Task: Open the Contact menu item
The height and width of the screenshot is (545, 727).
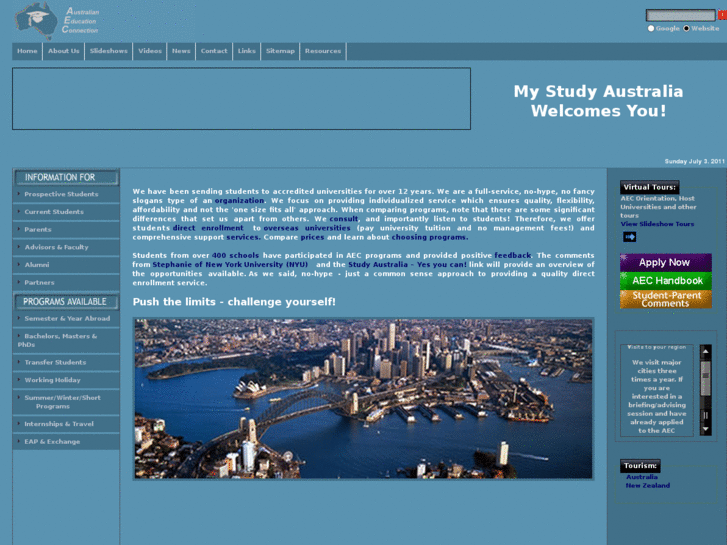Action: click(x=214, y=51)
